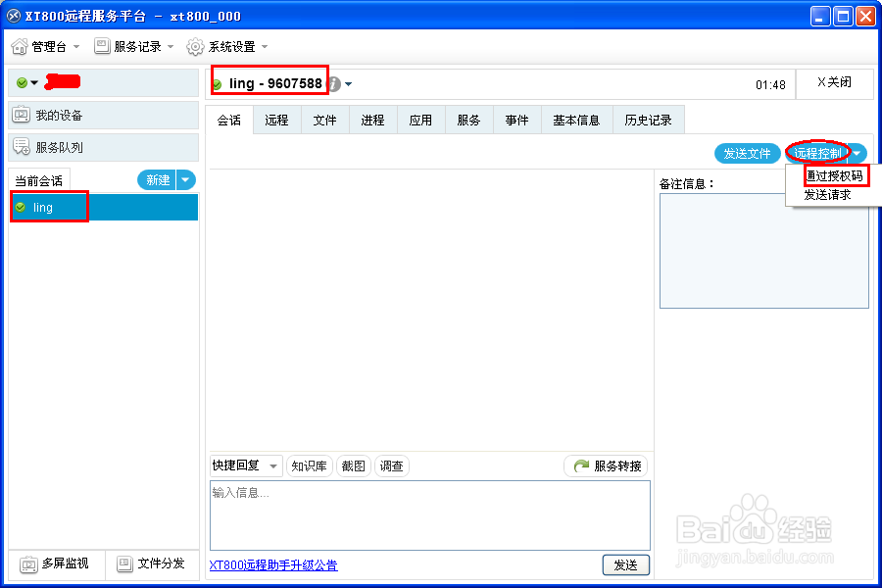Screen dimensions: 882x588
Task: Select 通过授权码 from remote control menu
Action: click(838, 174)
